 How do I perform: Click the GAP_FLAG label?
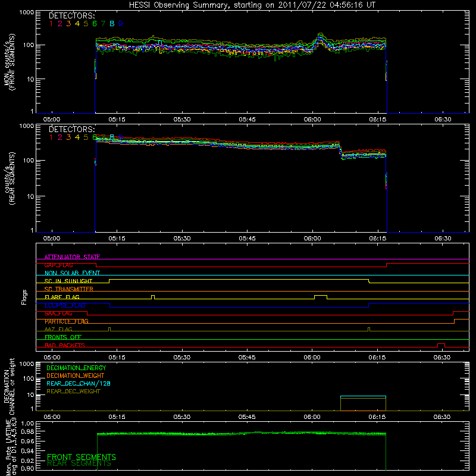pos(58,265)
